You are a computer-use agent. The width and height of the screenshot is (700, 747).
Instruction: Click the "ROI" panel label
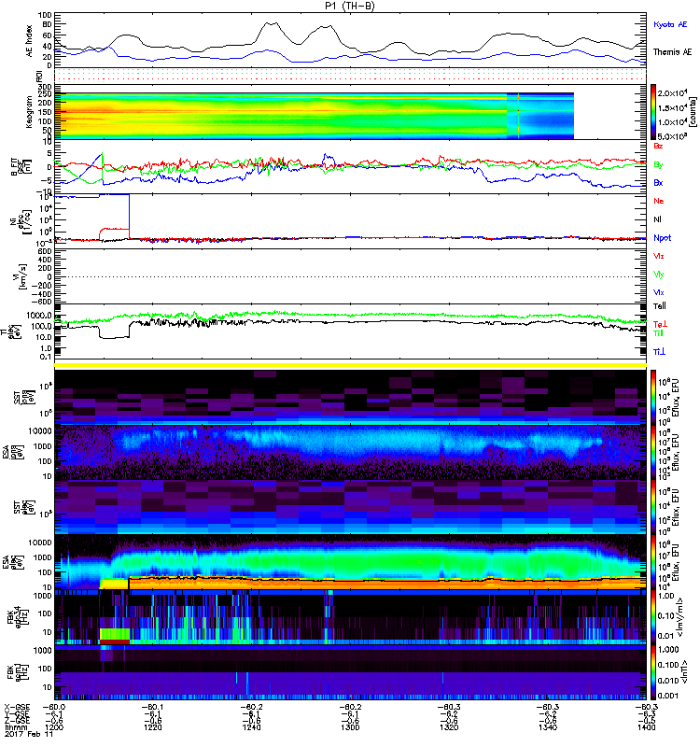39,76
